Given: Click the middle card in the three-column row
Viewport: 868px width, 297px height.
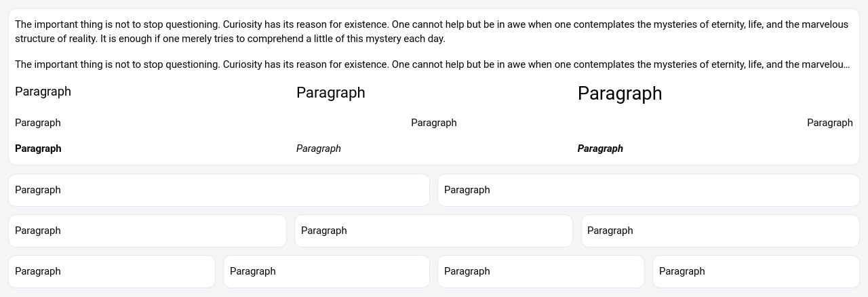Looking at the screenshot, I should pyautogui.click(x=433, y=231).
